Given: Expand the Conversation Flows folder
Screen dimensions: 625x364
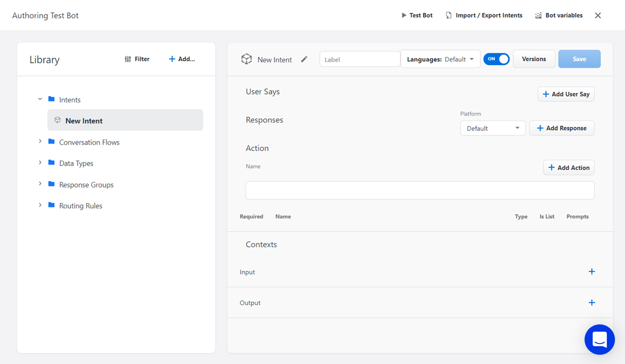Looking at the screenshot, I should [40, 142].
